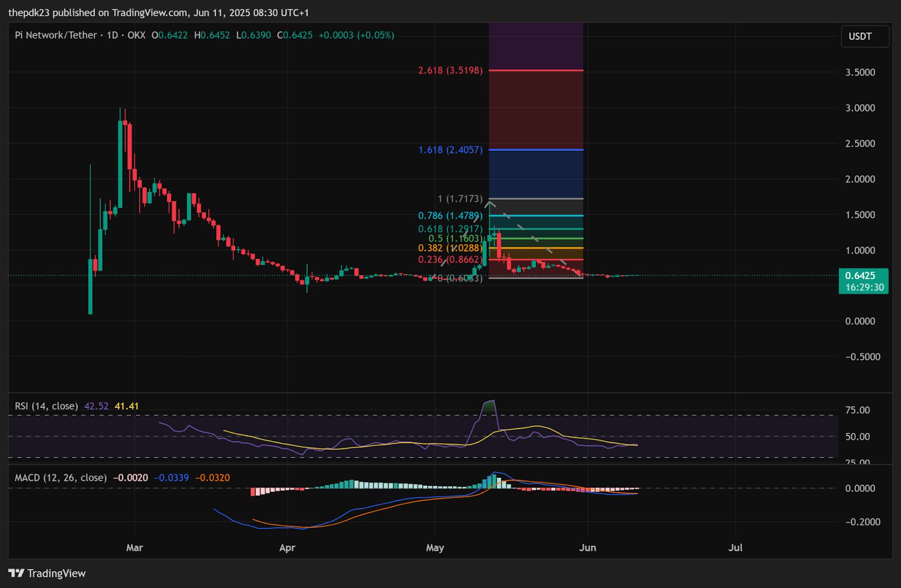Click the TradingView logo icon
901x588 pixels.
(16, 573)
